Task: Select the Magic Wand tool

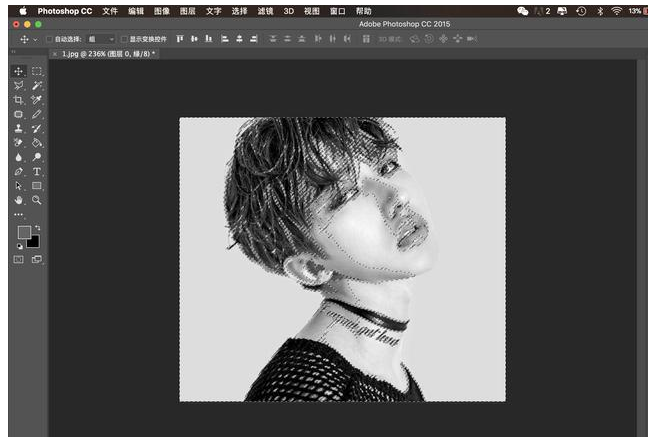Action: (x=37, y=86)
